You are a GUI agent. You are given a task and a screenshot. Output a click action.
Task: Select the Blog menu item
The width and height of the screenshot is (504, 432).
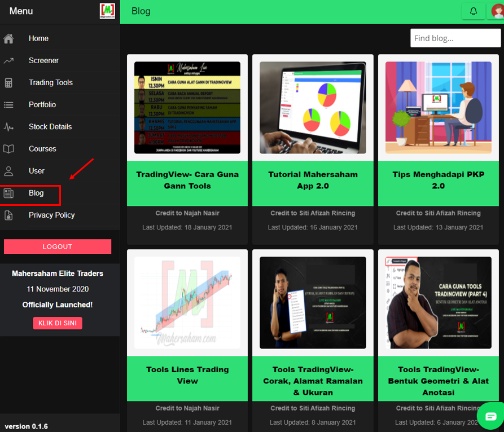(x=36, y=193)
